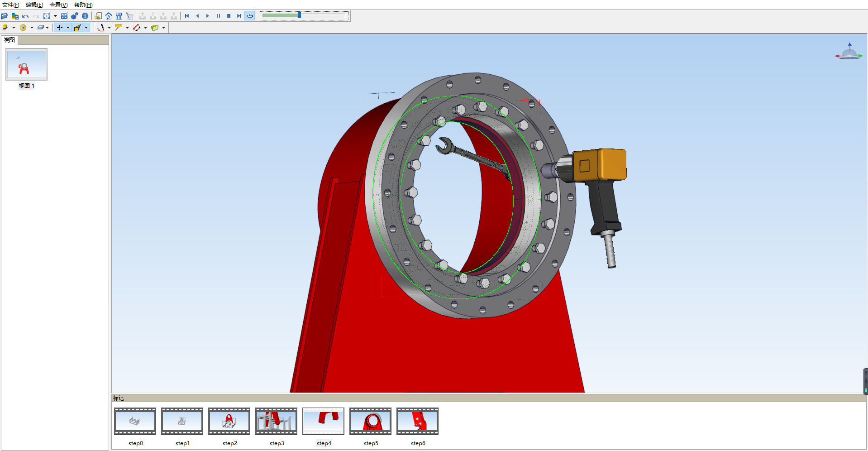Select the red pen markup tool
868x451 pixels.
pyautogui.click(x=100, y=28)
